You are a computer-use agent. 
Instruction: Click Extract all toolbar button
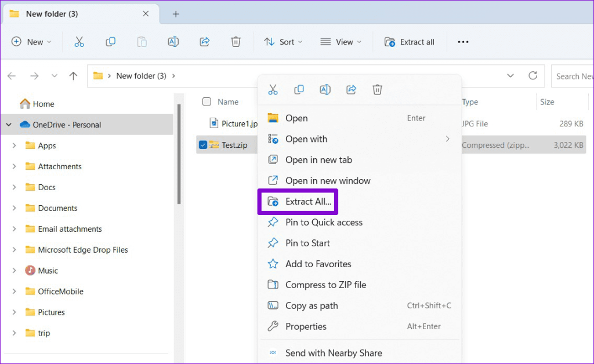pos(410,42)
